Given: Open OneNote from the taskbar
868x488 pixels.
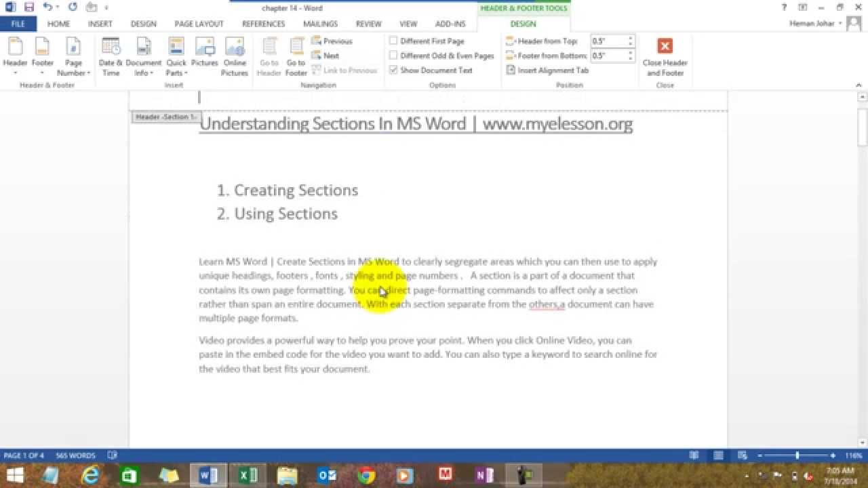Looking at the screenshot, I should pyautogui.click(x=484, y=476).
